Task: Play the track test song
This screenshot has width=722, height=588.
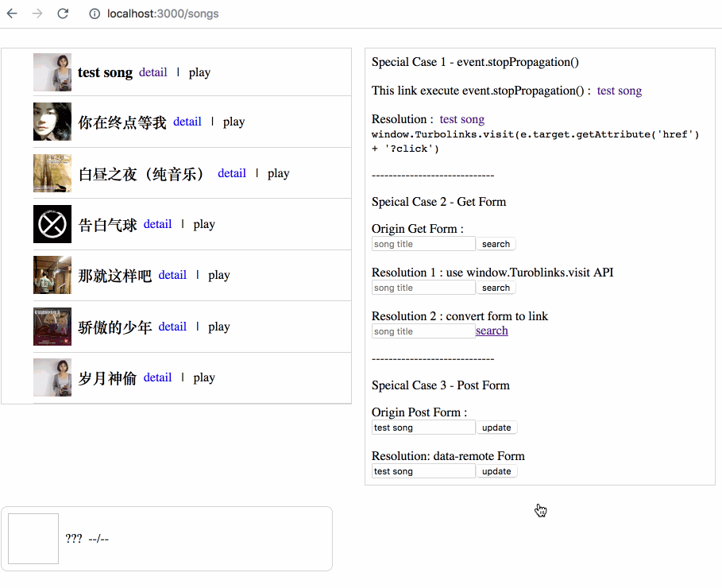Action: (x=199, y=72)
